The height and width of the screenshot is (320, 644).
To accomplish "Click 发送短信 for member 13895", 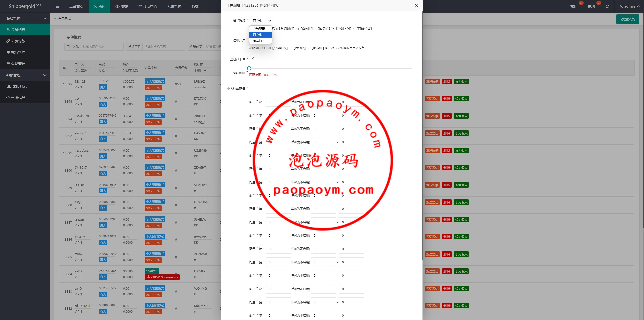I will pyautogui.click(x=432, y=82).
